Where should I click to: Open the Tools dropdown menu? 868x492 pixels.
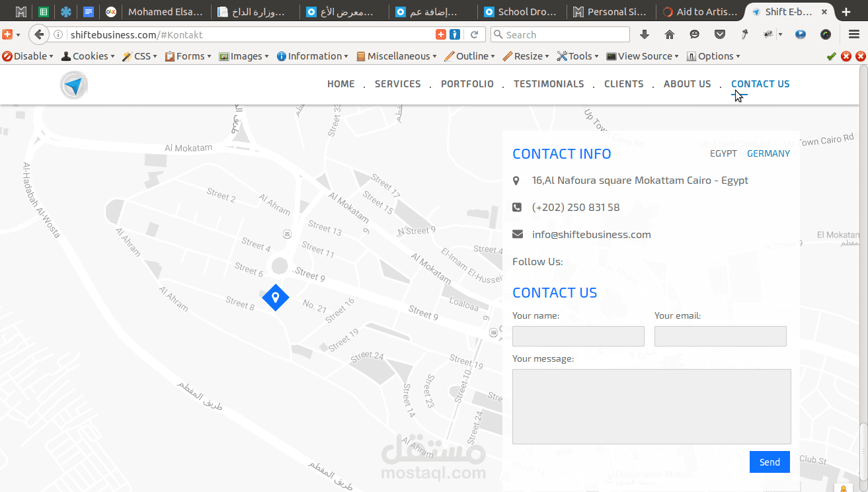[x=578, y=56]
